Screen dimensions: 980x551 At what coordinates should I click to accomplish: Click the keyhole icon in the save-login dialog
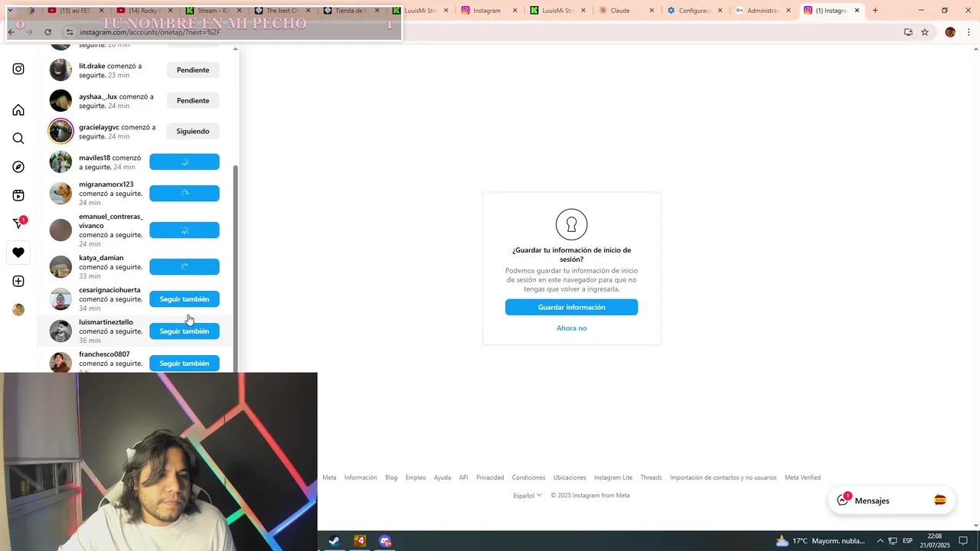[x=571, y=224]
